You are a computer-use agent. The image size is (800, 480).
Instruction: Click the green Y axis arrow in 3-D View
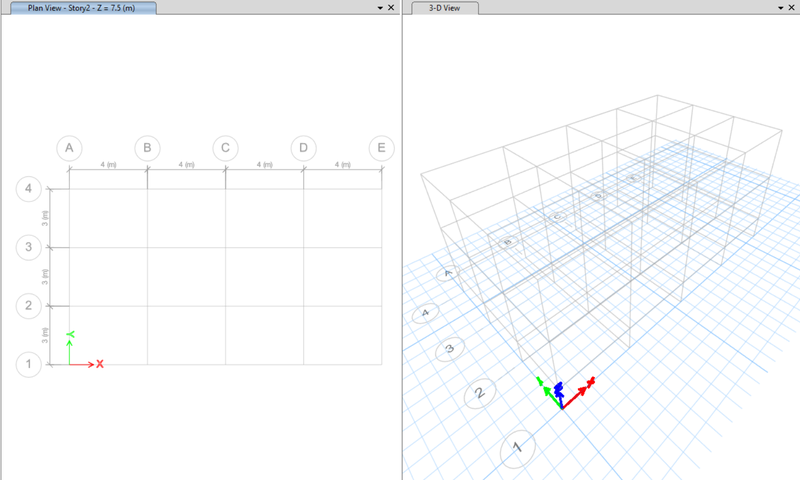coord(550,391)
